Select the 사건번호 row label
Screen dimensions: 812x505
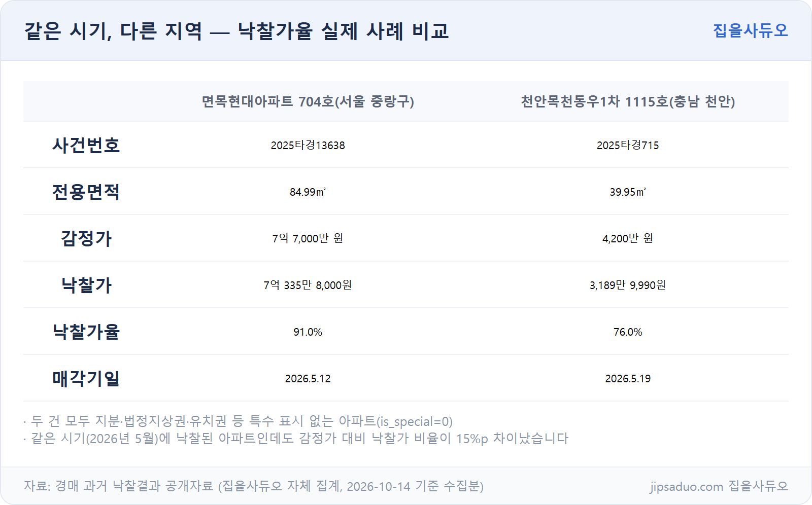(x=86, y=145)
